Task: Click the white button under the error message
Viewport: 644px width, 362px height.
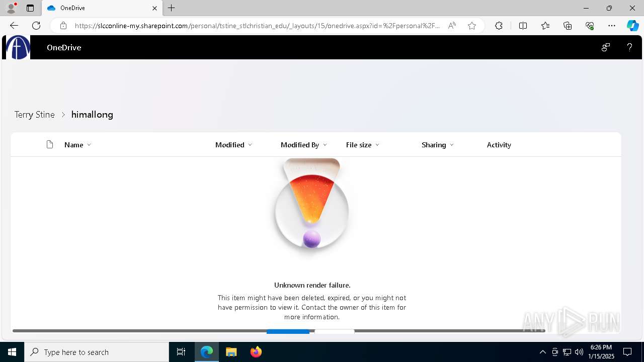Action: (x=335, y=331)
